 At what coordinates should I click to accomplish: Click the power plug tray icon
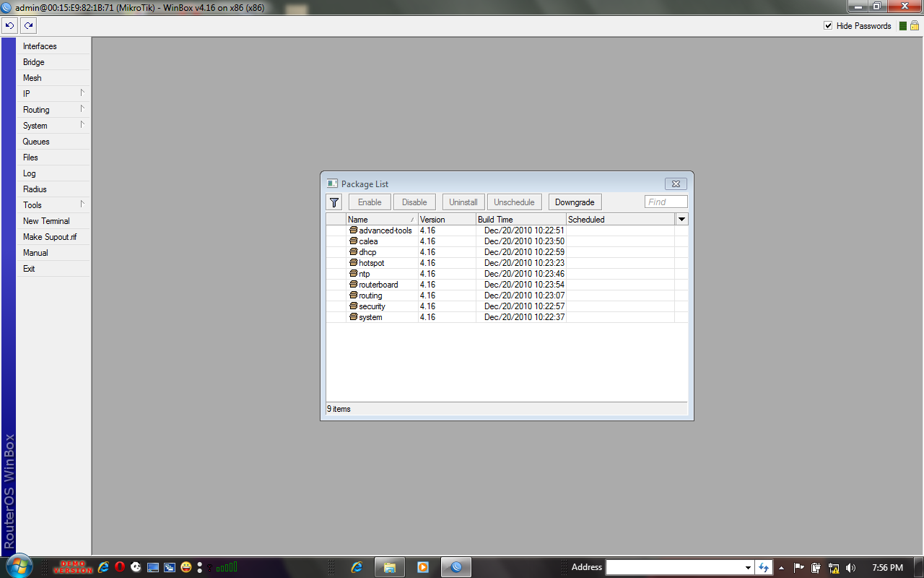(816, 568)
